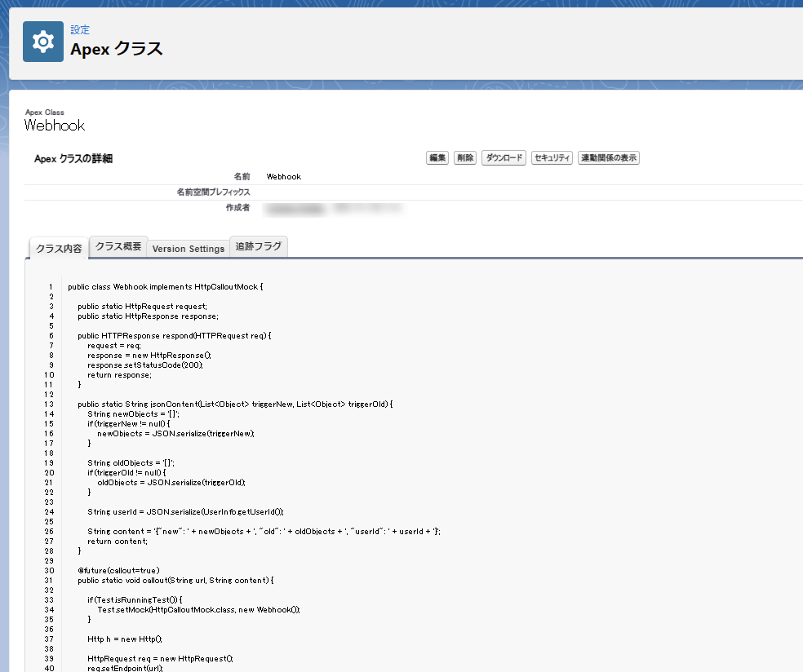Click the jsonContent method declaration line
This screenshot has width=803, height=672.
(x=236, y=405)
